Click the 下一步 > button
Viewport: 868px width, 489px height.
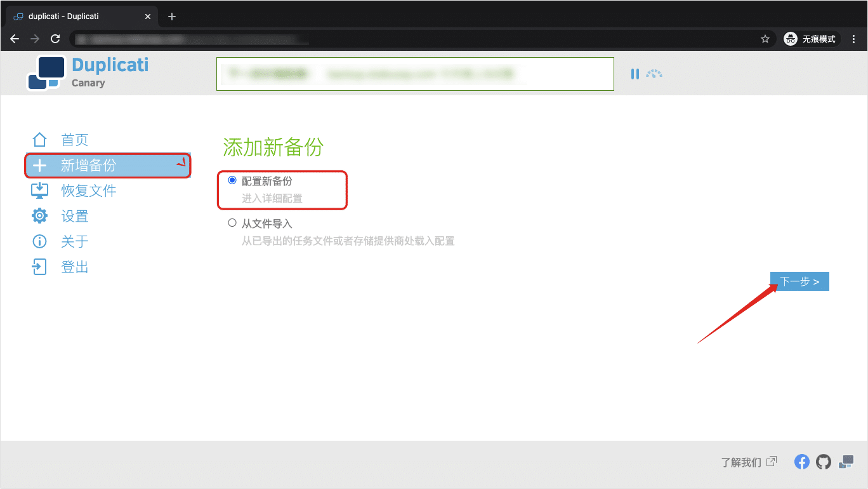[799, 281]
